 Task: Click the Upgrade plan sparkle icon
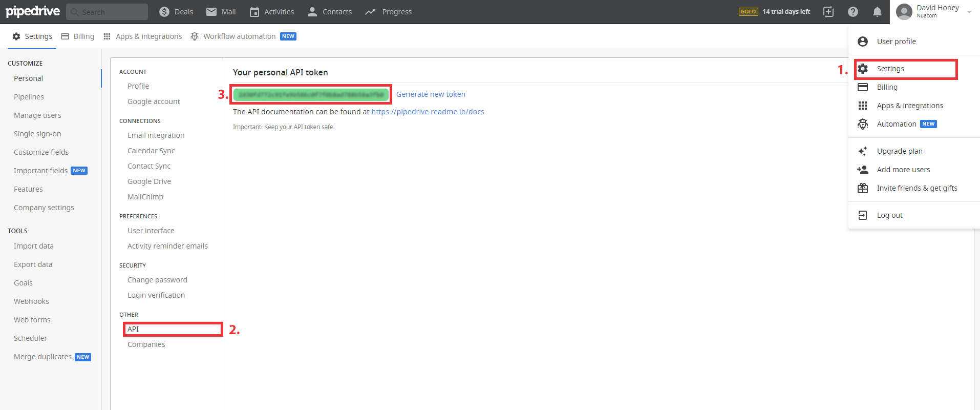click(863, 151)
